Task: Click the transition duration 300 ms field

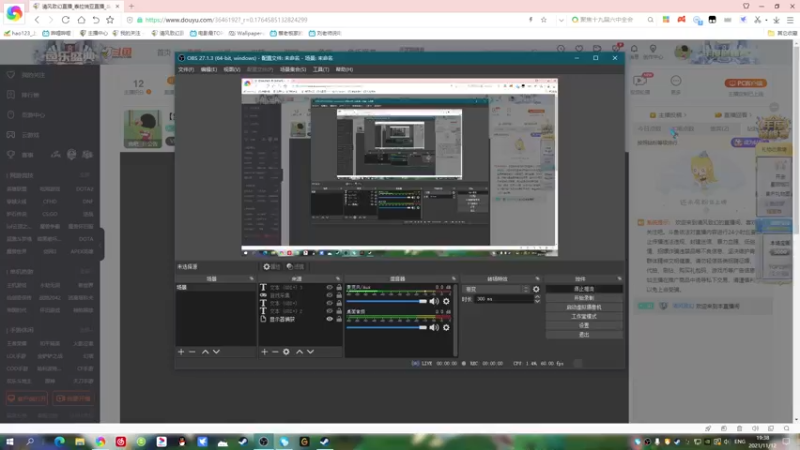Action: [x=504, y=299]
